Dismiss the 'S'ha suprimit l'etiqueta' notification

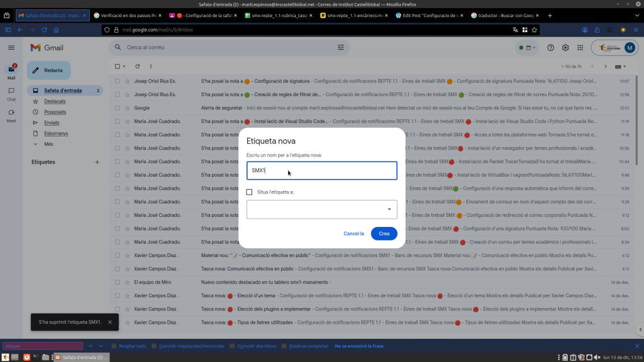pos(110,322)
